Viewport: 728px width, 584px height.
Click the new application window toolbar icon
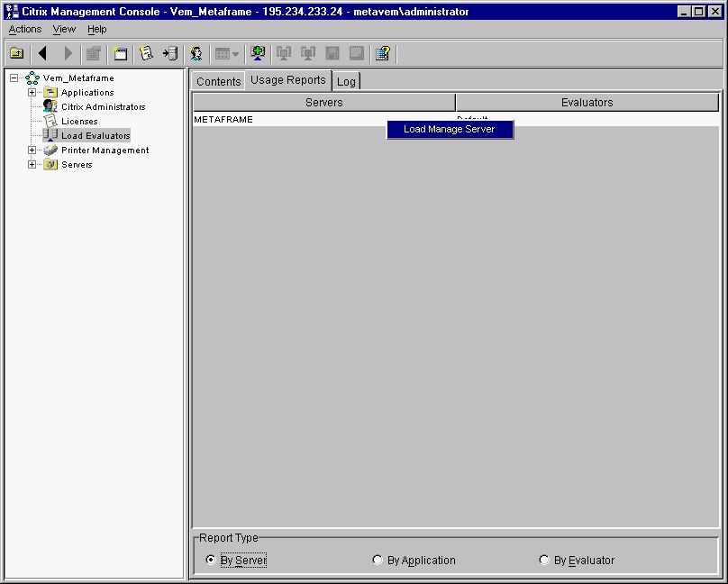120,53
